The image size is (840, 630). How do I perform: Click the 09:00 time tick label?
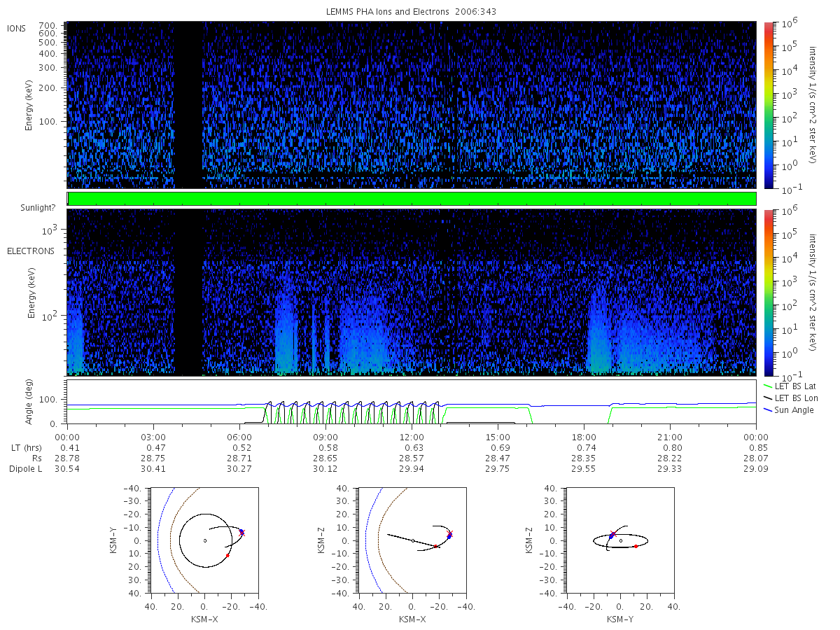pyautogui.click(x=325, y=436)
